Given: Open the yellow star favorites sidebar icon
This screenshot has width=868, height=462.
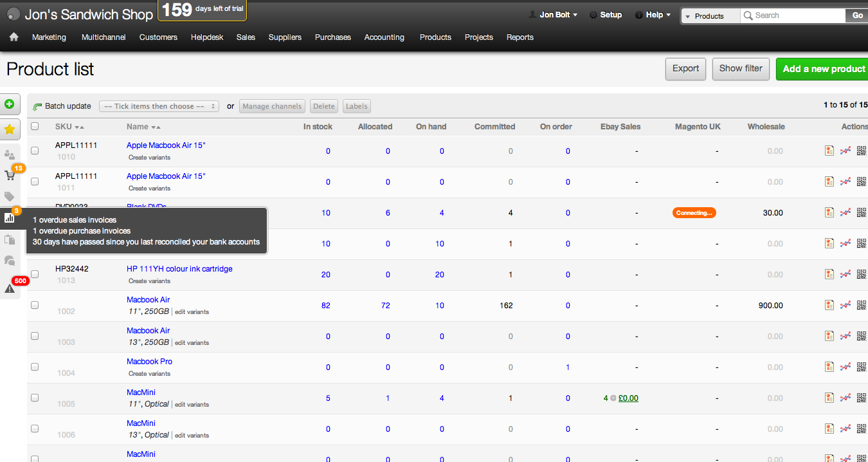Looking at the screenshot, I should (10, 129).
